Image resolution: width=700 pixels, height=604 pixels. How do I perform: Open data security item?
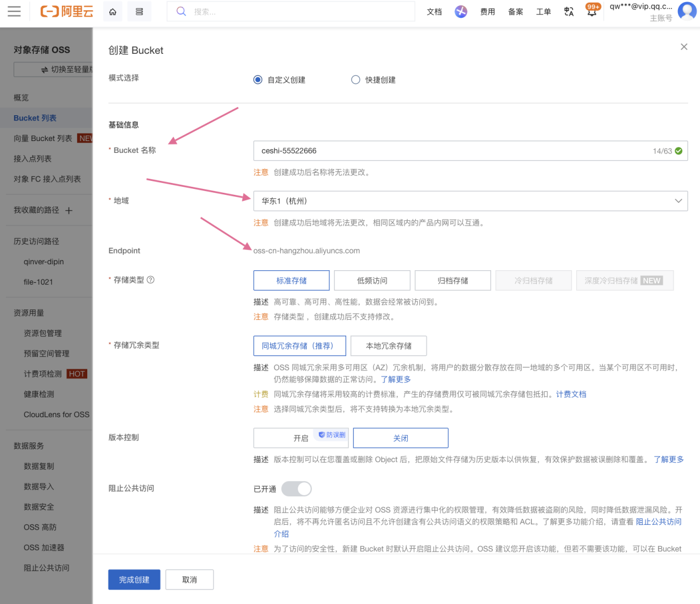tap(39, 507)
